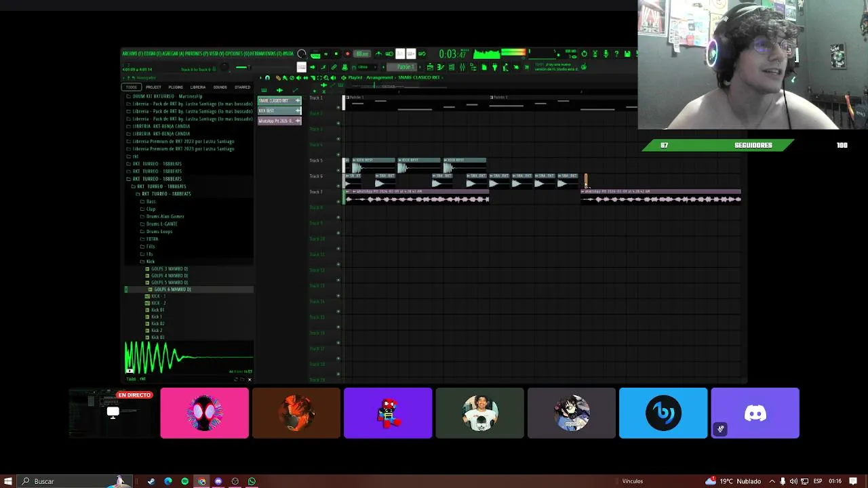The width and height of the screenshot is (868, 488).
Task: Click the link icon in the top toolbar
Action: 334,67
